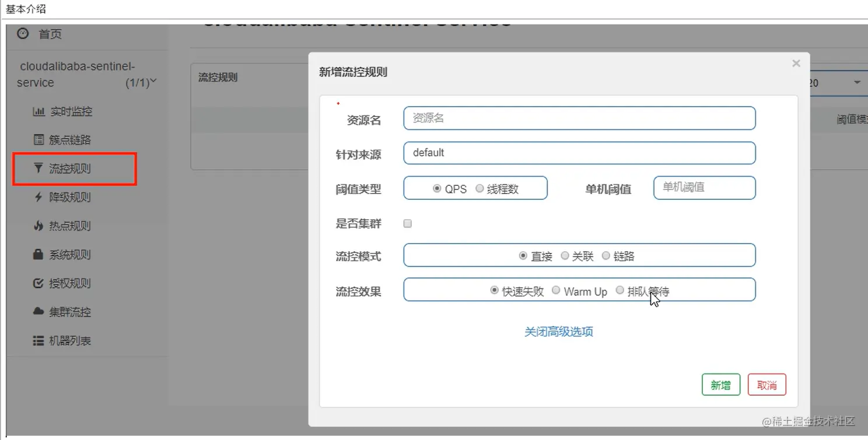The width and height of the screenshot is (868, 440).
Task: Click the cloudalibaba-sentinel-service app name
Action: coord(77,75)
